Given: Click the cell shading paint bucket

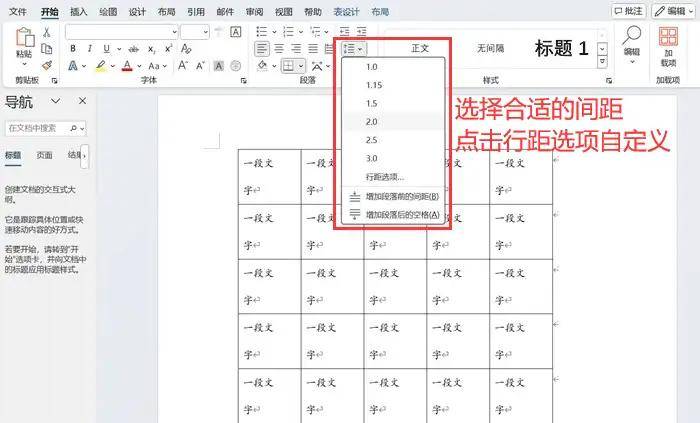Looking at the screenshot, I should pyautogui.click(x=262, y=66).
